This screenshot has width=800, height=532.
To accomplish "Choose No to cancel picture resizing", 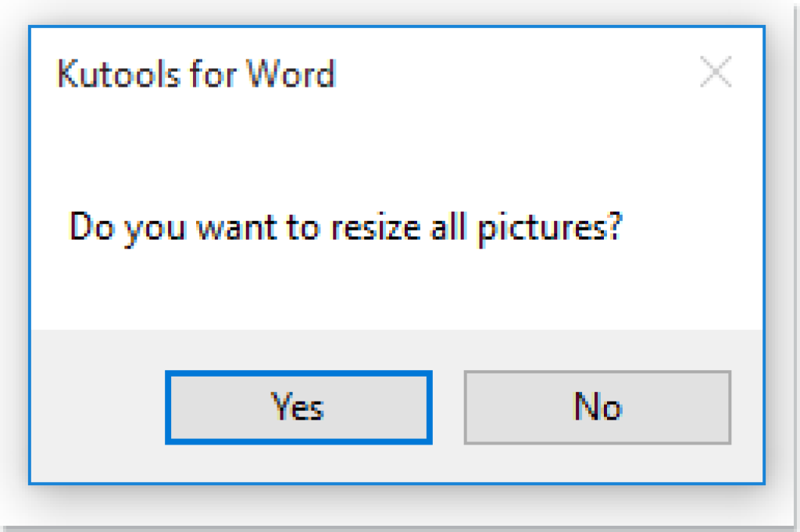I will (598, 408).
